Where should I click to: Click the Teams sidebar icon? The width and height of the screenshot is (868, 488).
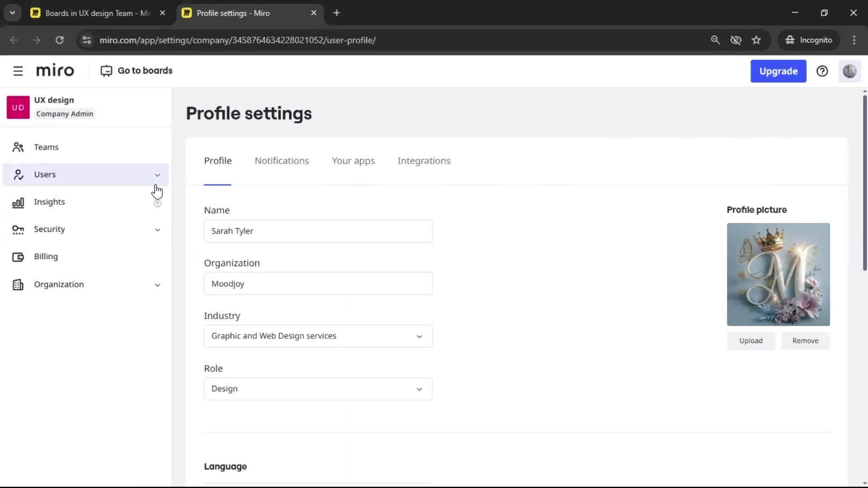pos(18,147)
